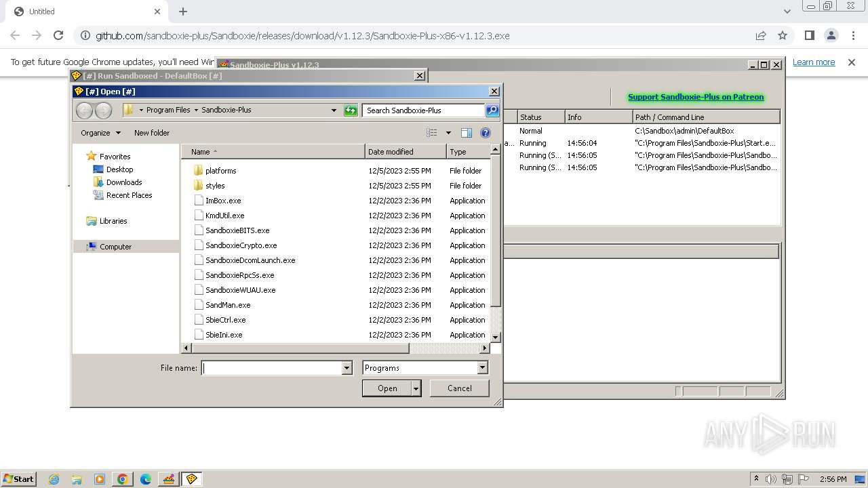Image resolution: width=868 pixels, height=488 pixels.
Task: Click New folder button
Action: tap(152, 133)
